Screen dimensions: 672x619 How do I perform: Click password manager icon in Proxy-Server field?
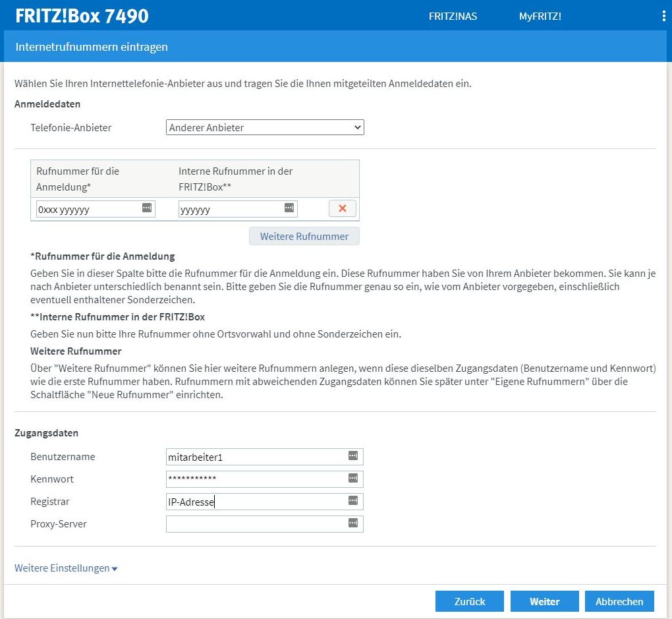coord(353,523)
